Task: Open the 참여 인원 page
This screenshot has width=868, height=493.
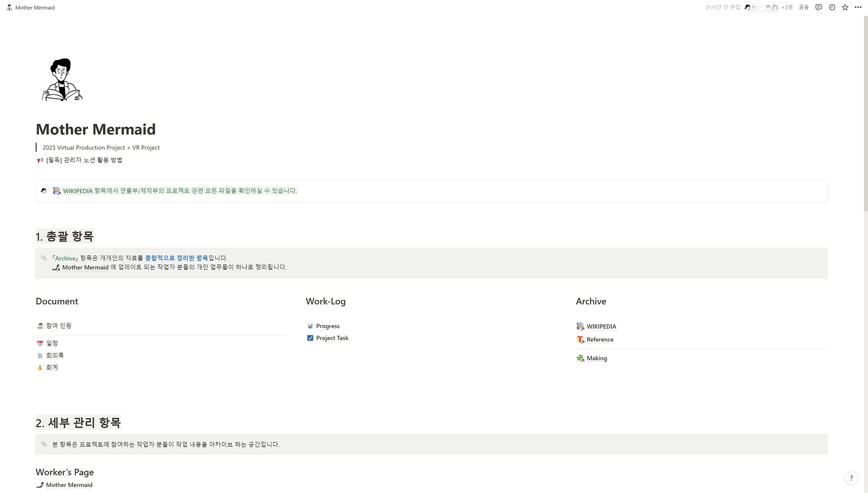Action: click(58, 326)
